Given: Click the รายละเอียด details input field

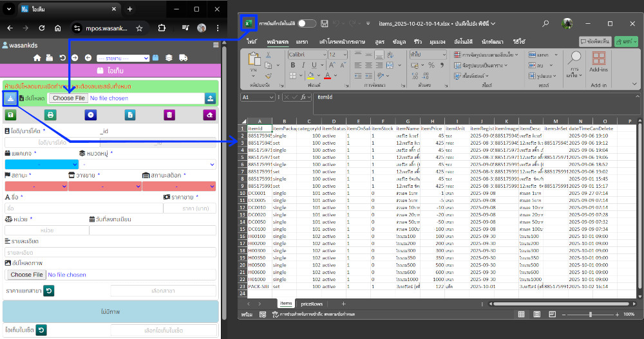Looking at the screenshot, I should [x=110, y=252].
